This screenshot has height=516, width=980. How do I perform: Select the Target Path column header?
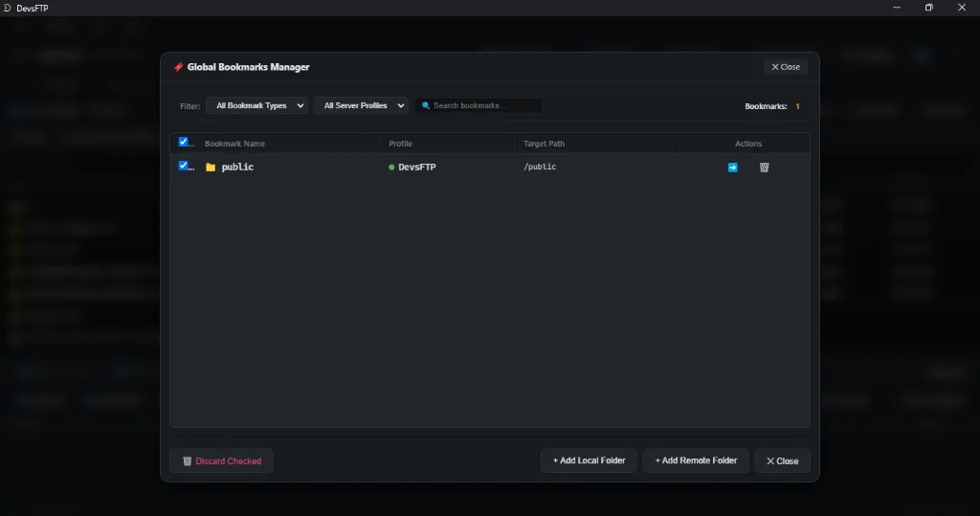pyautogui.click(x=544, y=144)
